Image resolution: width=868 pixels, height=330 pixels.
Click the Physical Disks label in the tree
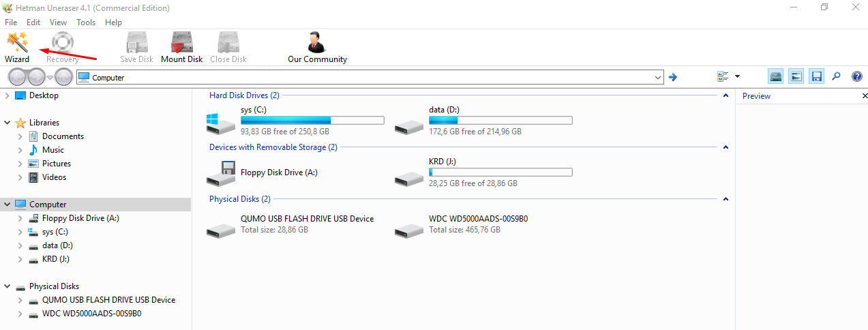point(54,286)
